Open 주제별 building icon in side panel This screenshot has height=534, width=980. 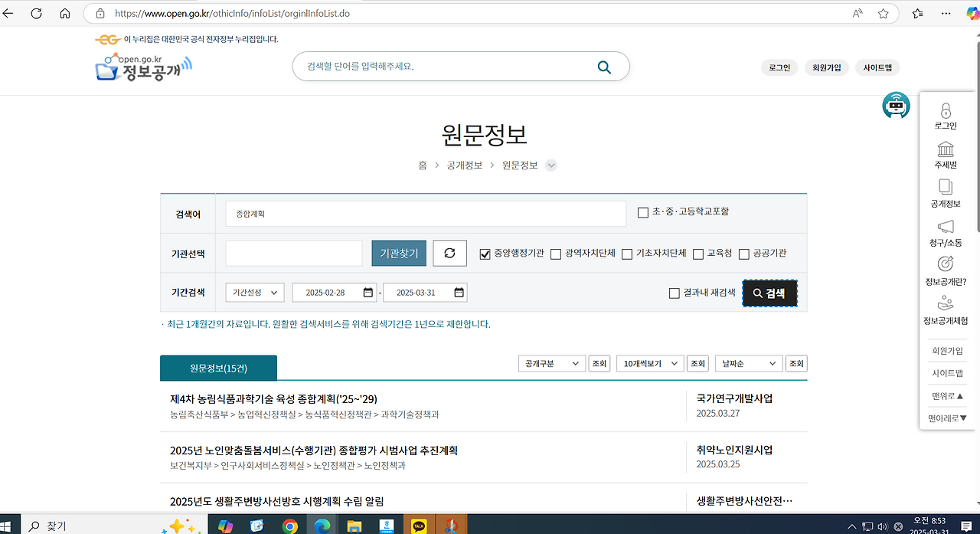(x=946, y=149)
